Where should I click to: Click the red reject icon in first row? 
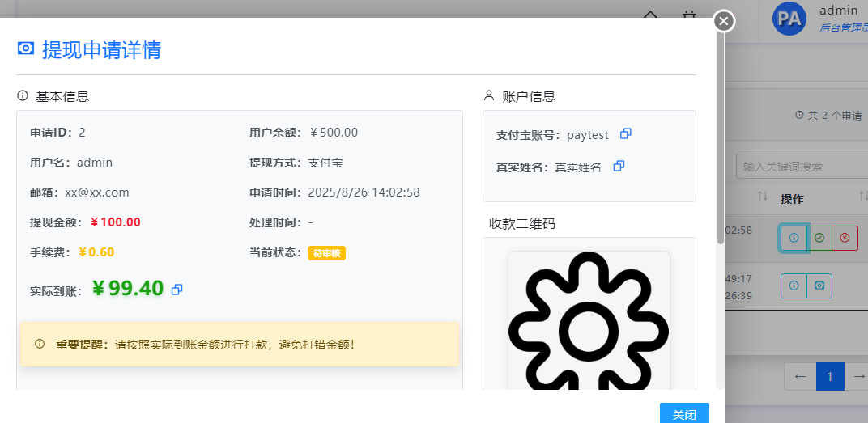[x=845, y=238]
